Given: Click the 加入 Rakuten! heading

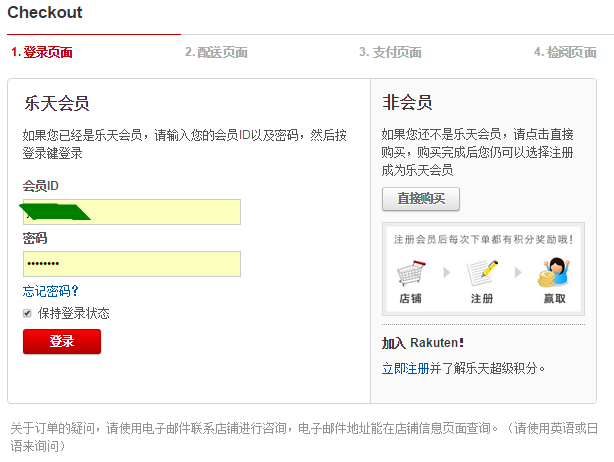Looking at the screenshot, I should pos(423,343).
